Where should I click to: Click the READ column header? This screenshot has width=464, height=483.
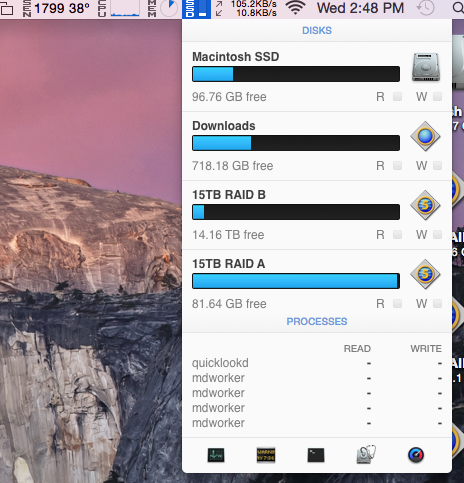(357, 349)
